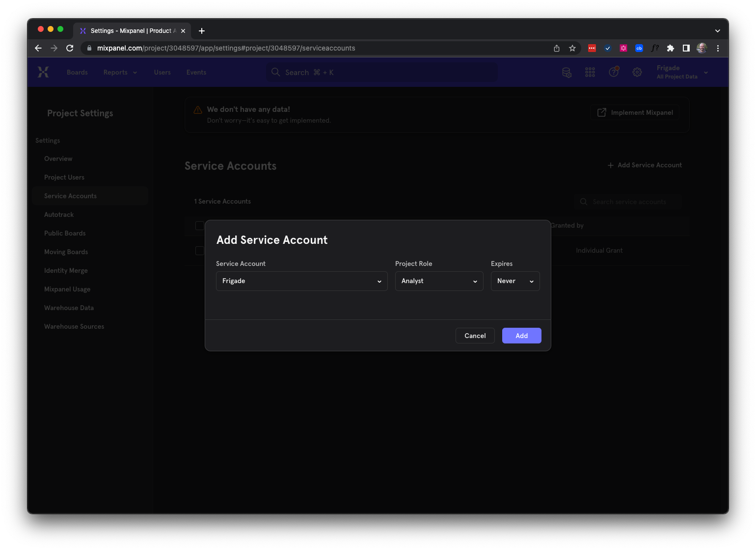
Task: Click the blue checkmark extension icon
Action: (x=608, y=48)
